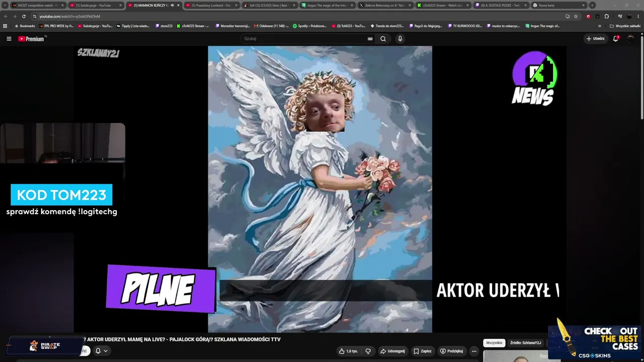
Task: Open the recommended video thumbnail at bottom right
Action: (516, 355)
